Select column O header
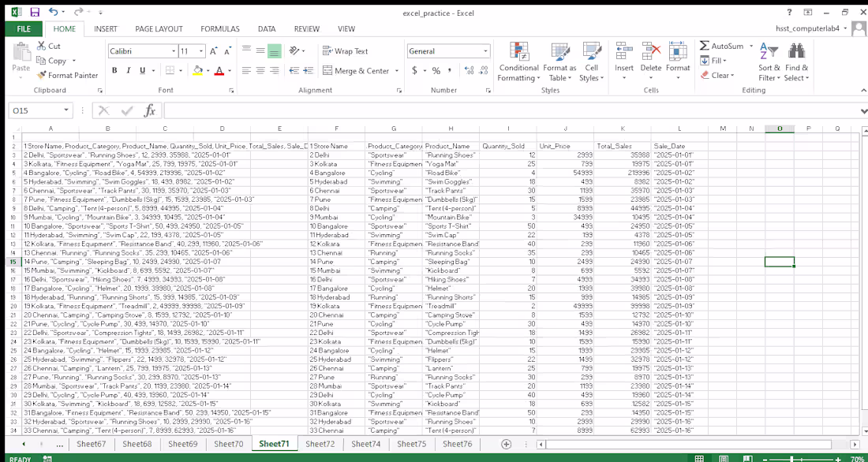This screenshot has width=868, height=462. [780, 129]
